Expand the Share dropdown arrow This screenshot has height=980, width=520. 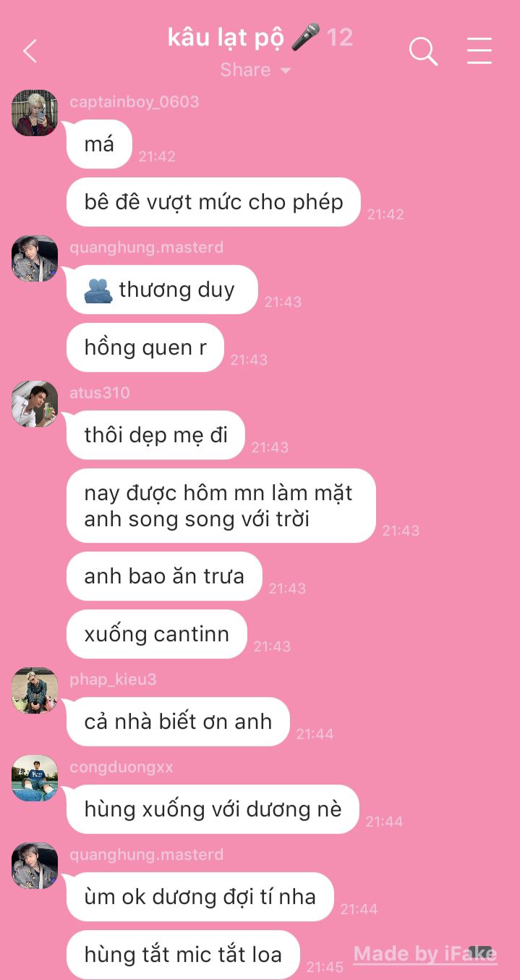click(x=285, y=71)
